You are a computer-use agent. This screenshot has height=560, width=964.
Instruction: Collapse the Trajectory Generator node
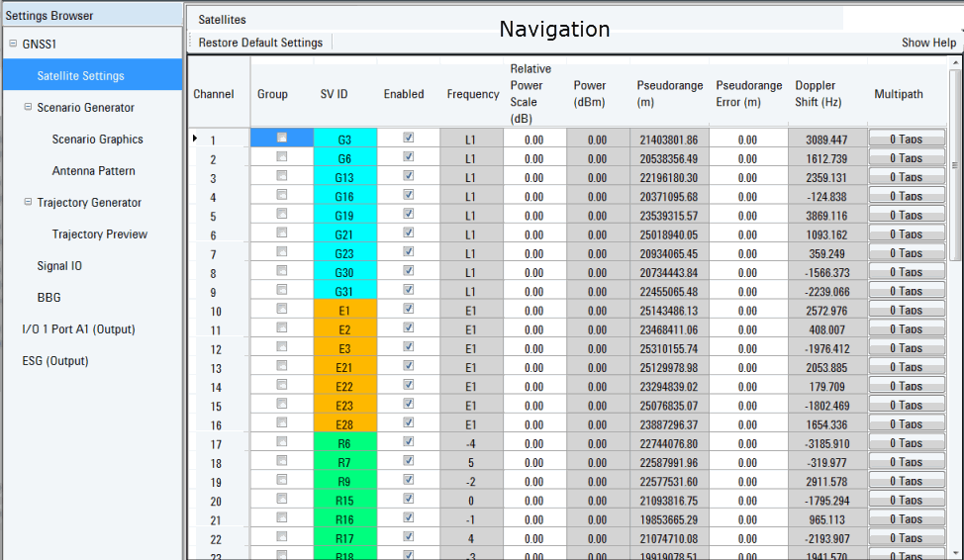click(28, 203)
